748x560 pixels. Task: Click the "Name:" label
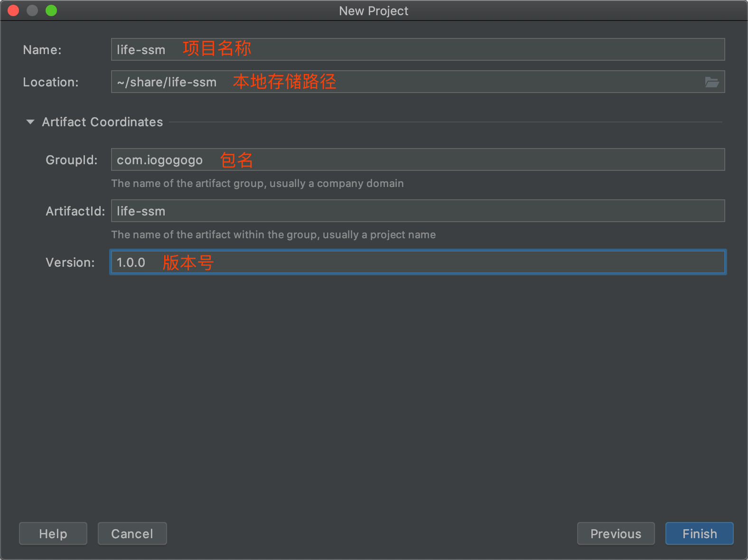tap(42, 50)
